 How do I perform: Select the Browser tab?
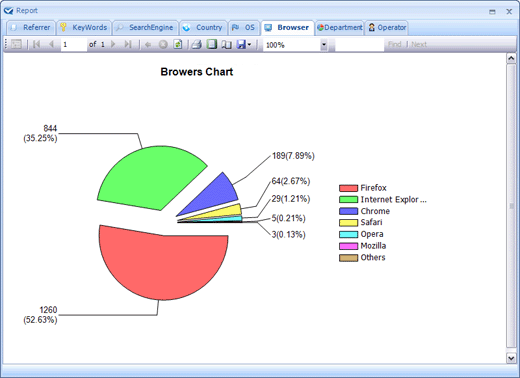click(287, 28)
